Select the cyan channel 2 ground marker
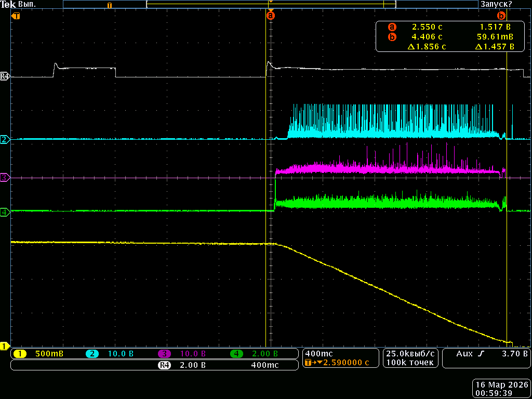The height and width of the screenshot is (399, 532). pyautogui.click(x=5, y=139)
